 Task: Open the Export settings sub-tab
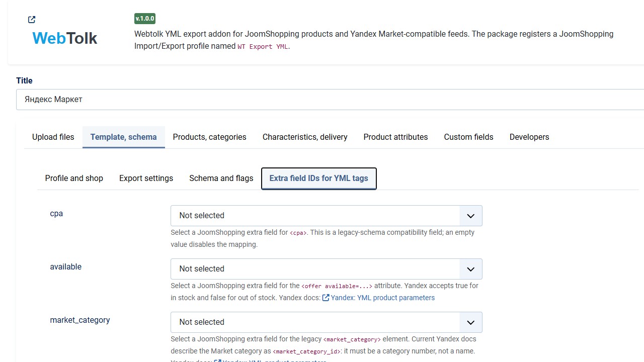146,178
